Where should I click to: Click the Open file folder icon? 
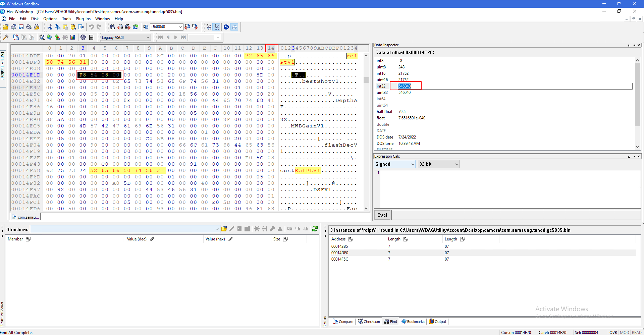coord(6,27)
